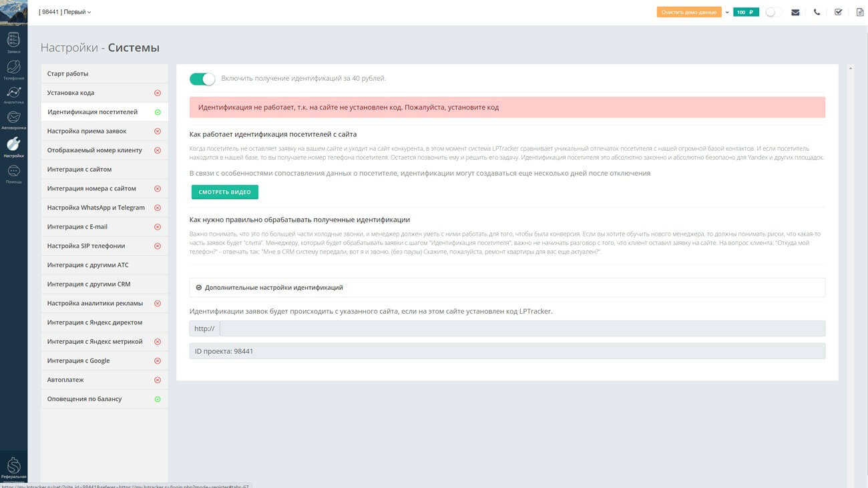
Task: Go to Аналитика in left sidebar
Action: click(x=13, y=94)
